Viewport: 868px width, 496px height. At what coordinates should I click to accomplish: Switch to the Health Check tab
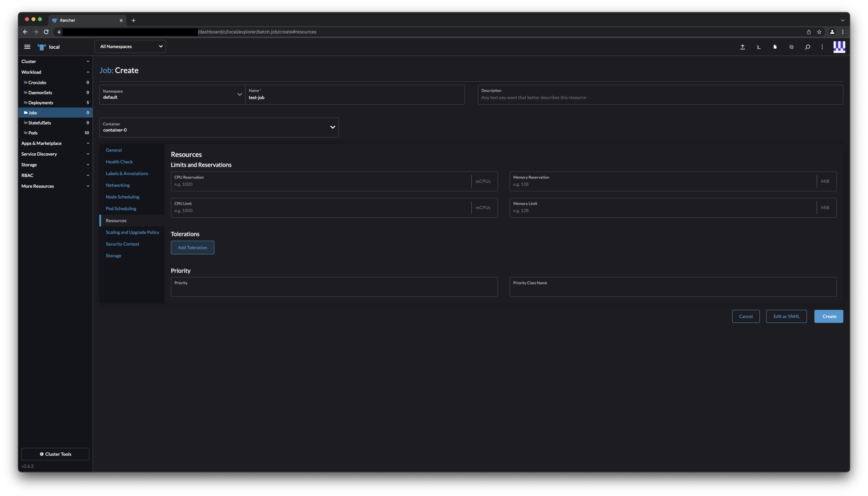pos(119,161)
